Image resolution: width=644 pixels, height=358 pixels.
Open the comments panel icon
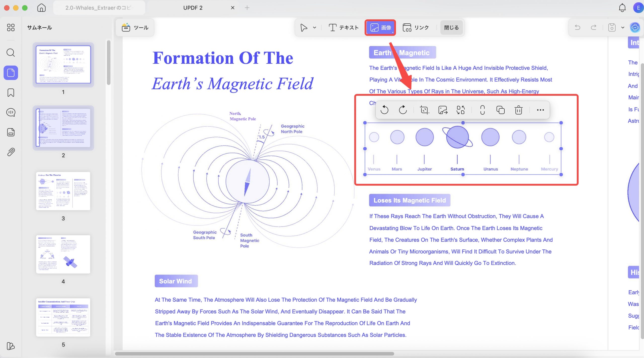point(11,112)
